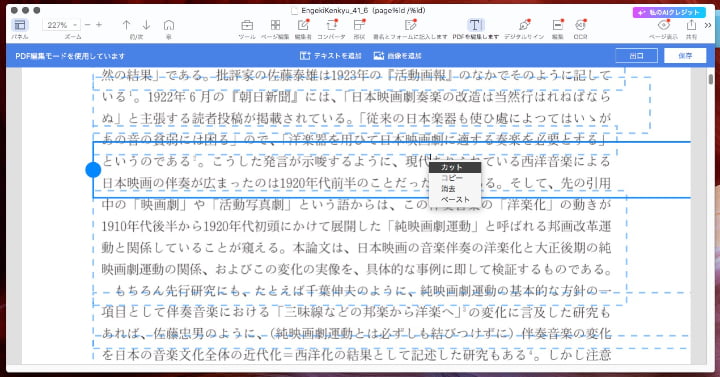Click the minus zoom-out button
This screenshot has width=720, height=377.
87,25
